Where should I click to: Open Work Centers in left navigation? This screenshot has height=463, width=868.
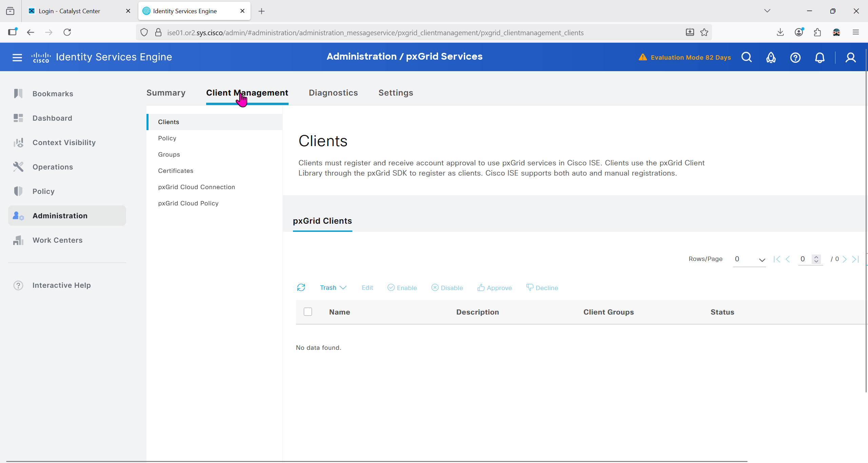57,240
